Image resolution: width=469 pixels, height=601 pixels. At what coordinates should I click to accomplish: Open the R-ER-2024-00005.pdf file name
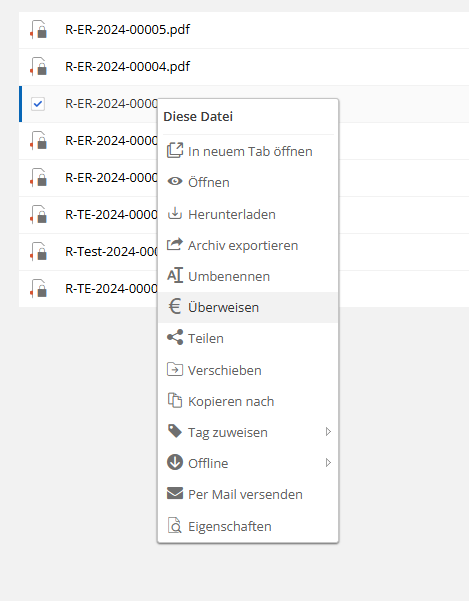click(x=128, y=30)
